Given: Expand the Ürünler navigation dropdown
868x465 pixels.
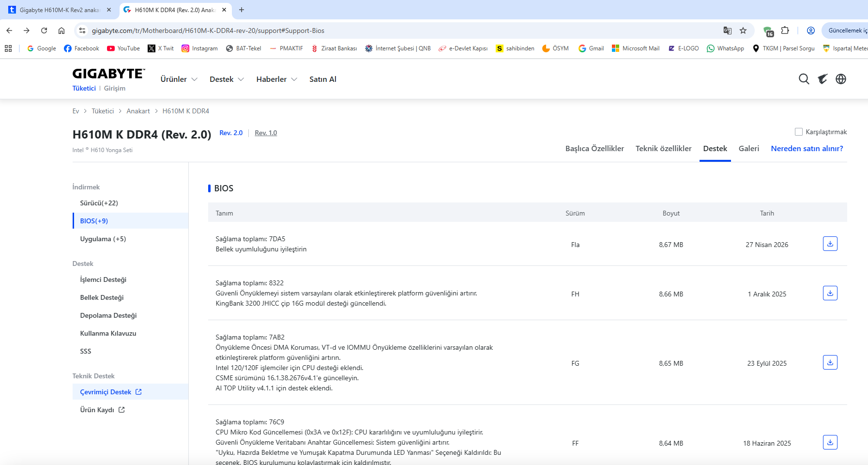Looking at the screenshot, I should tap(179, 79).
